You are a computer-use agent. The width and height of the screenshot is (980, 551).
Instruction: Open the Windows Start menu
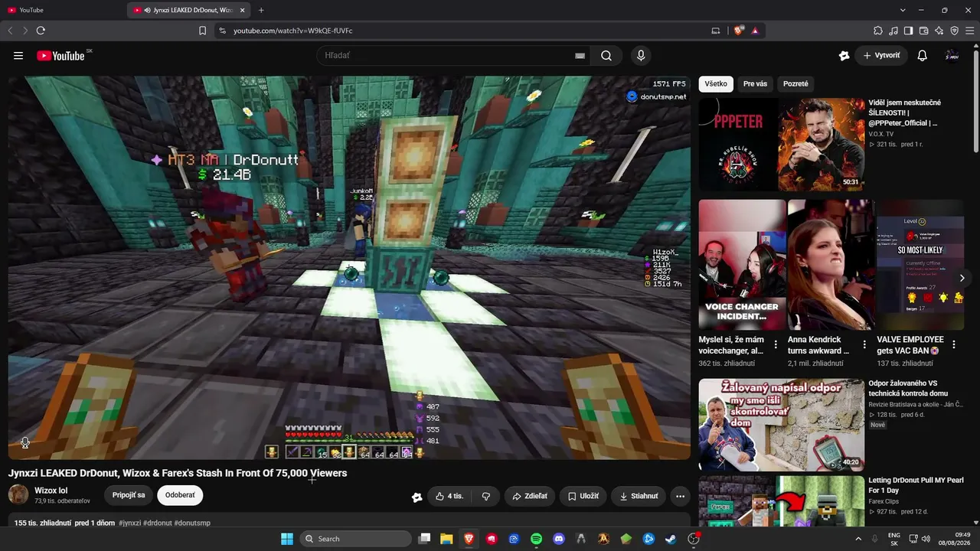click(286, 539)
